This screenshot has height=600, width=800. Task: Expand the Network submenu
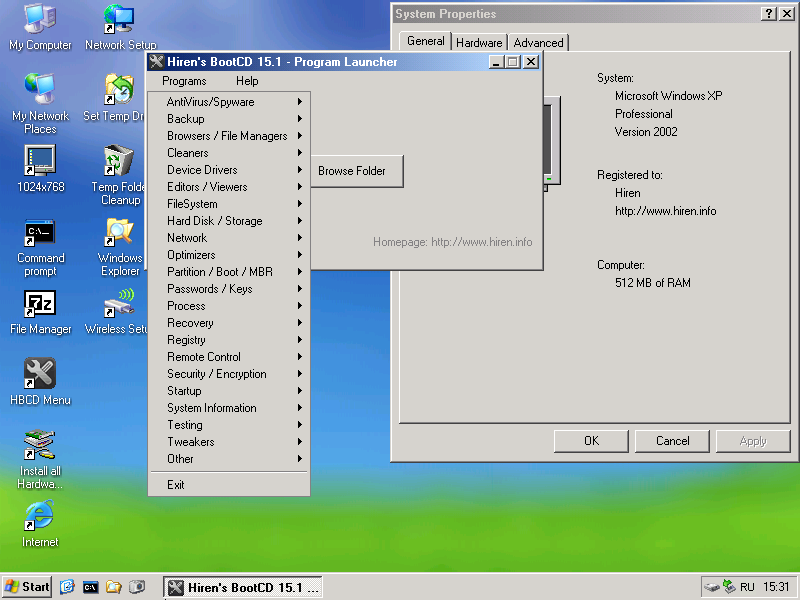click(x=229, y=238)
